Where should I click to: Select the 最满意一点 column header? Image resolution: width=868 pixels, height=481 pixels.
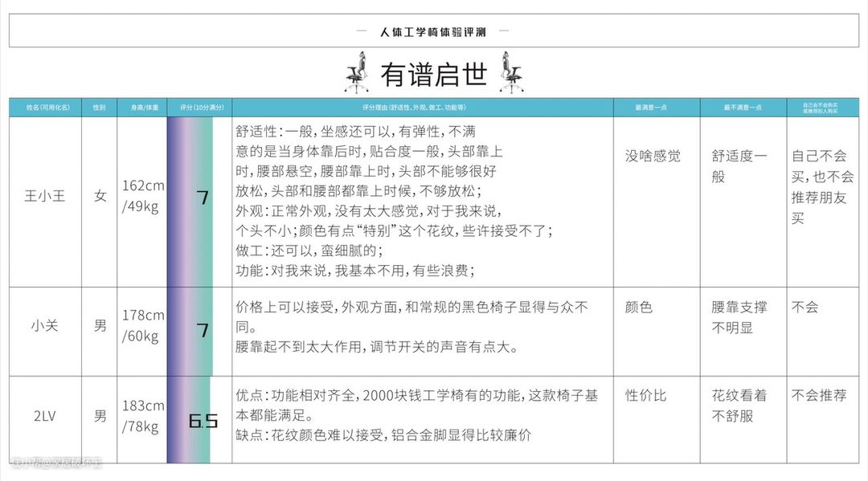[656, 108]
